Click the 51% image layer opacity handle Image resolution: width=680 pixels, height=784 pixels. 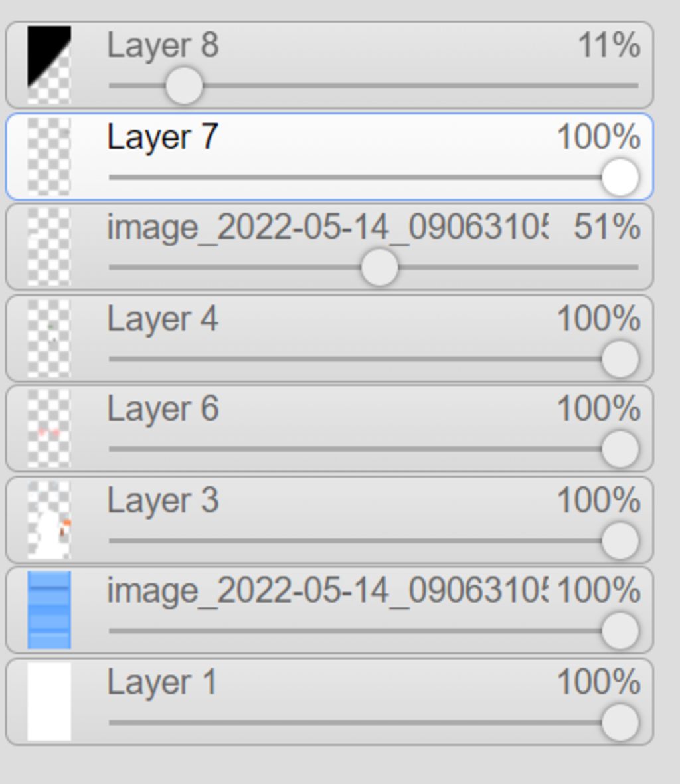(x=380, y=268)
